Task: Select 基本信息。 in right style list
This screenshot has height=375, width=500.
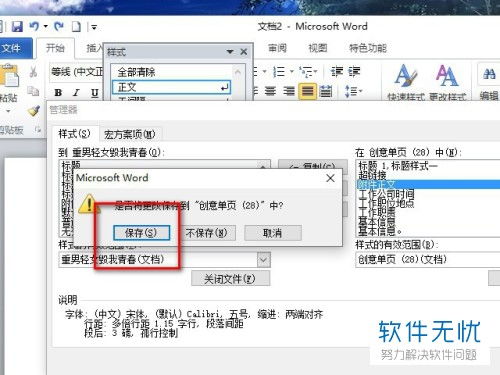Action: click(x=380, y=230)
